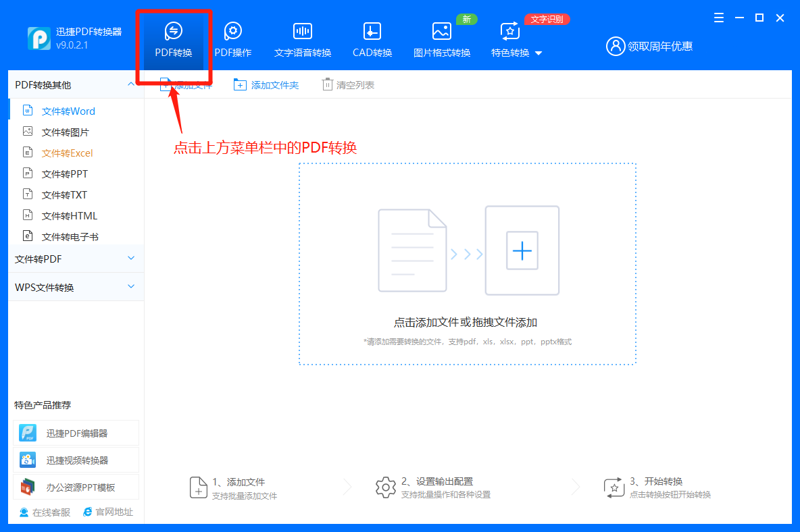Open the PDF转换 tab
This screenshot has height=532, width=800.
pos(174,41)
